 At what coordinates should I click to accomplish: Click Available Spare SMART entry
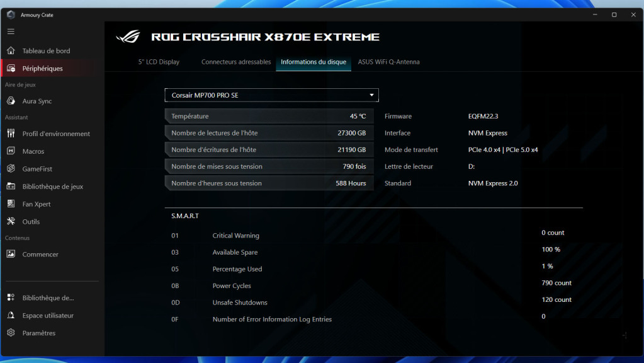point(235,252)
